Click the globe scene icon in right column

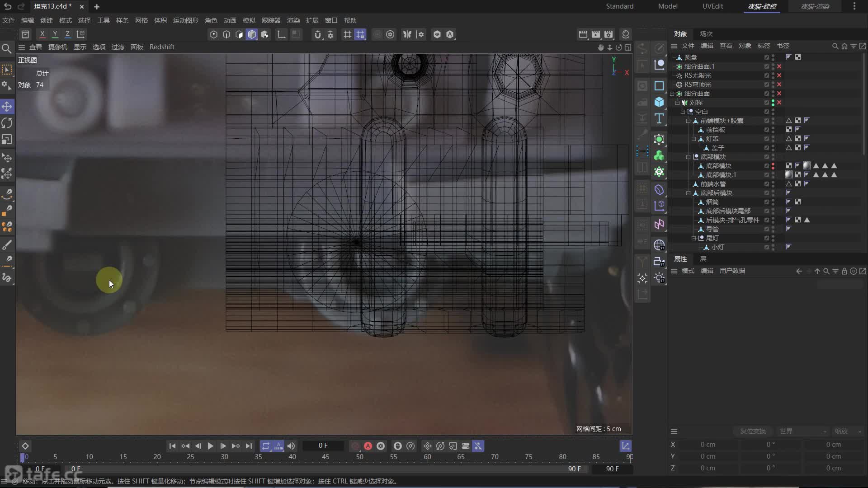[x=659, y=245]
